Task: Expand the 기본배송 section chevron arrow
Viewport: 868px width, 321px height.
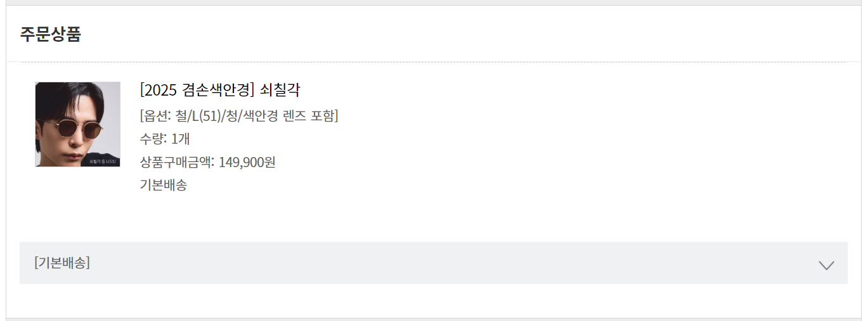Action: 826,265
